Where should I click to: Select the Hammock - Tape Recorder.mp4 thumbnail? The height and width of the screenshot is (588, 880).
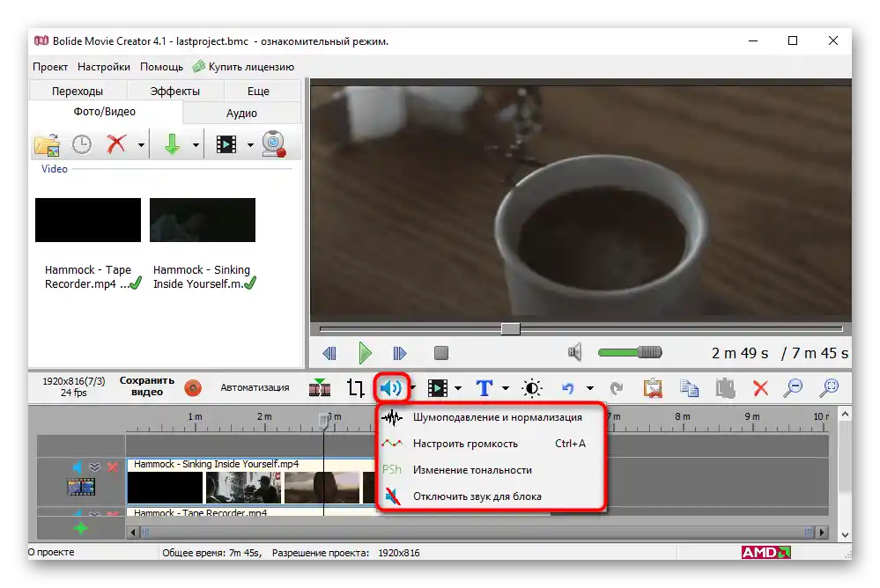tap(88, 220)
